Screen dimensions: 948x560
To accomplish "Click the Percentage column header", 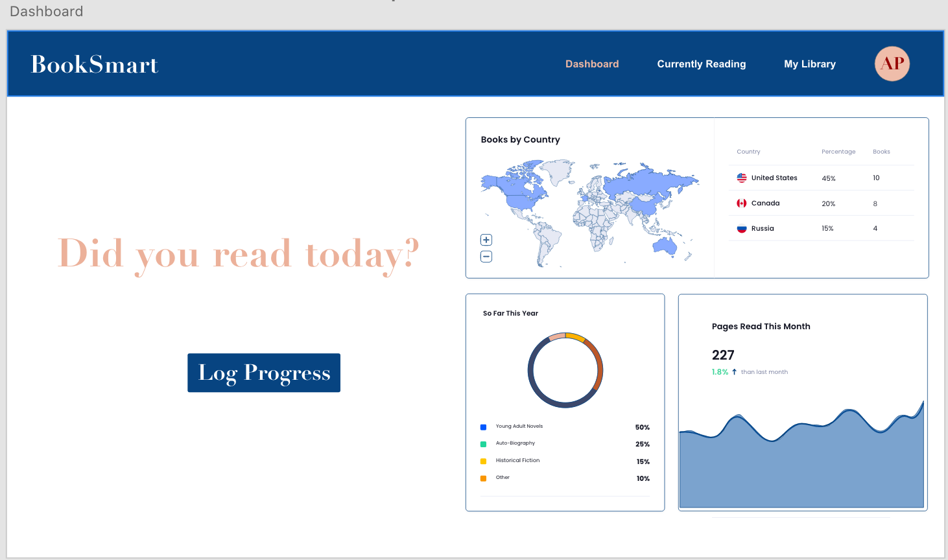I will (x=838, y=152).
